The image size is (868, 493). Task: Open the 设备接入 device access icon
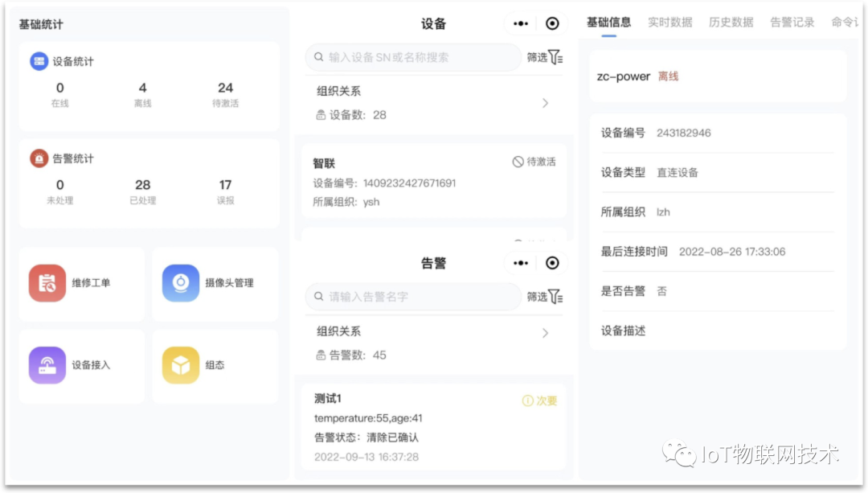[47, 365]
